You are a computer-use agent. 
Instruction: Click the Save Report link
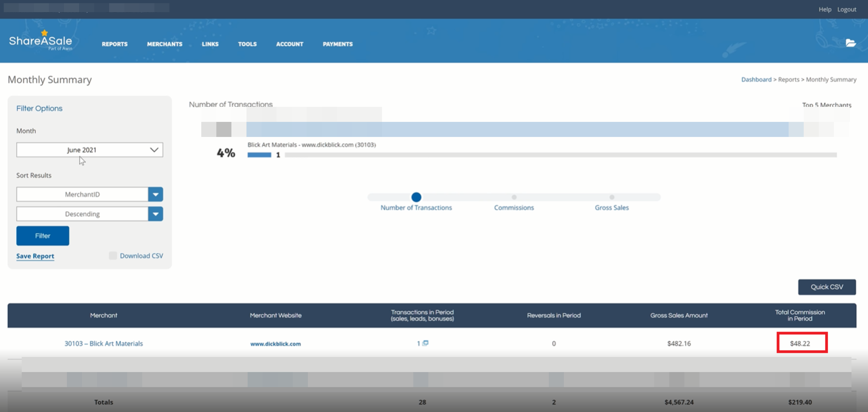tap(35, 256)
